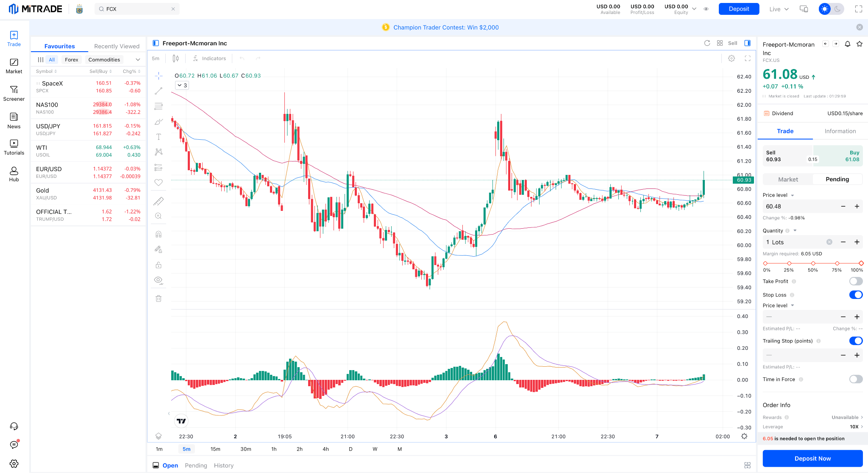
Task: Toggle balance visibility eye icon
Action: 706,9
